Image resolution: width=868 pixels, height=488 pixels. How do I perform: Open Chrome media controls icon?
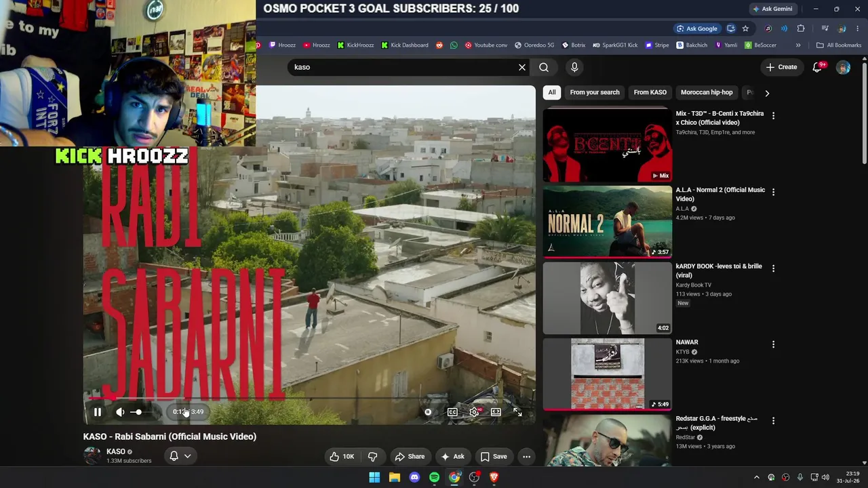point(825,28)
